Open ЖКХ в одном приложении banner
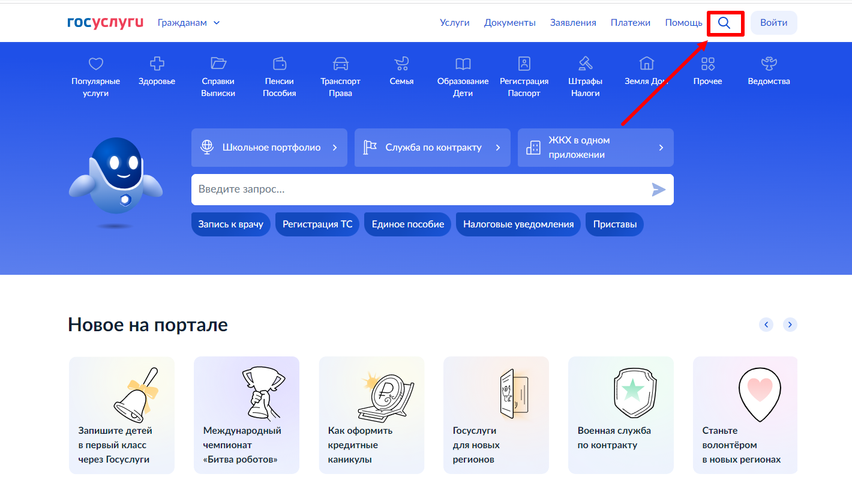 coord(595,148)
